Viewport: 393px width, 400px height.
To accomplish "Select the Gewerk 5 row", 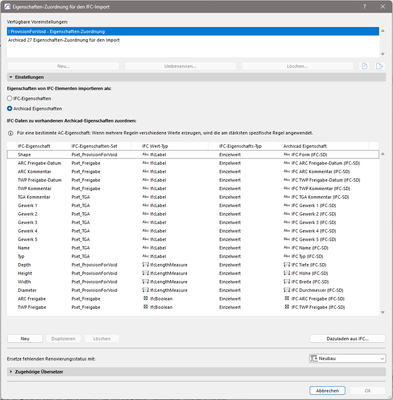I will [193, 239].
